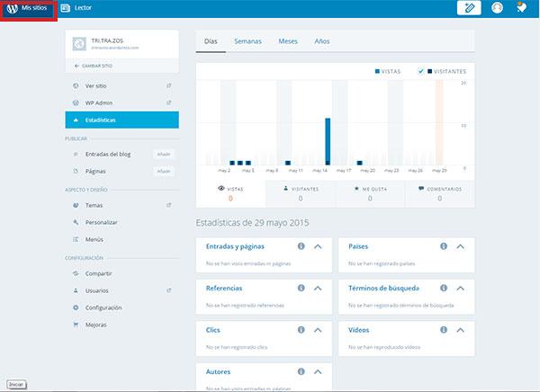Select the Comentarios stat tab
Image resolution: width=540 pixels, height=392 pixels.
click(x=440, y=193)
